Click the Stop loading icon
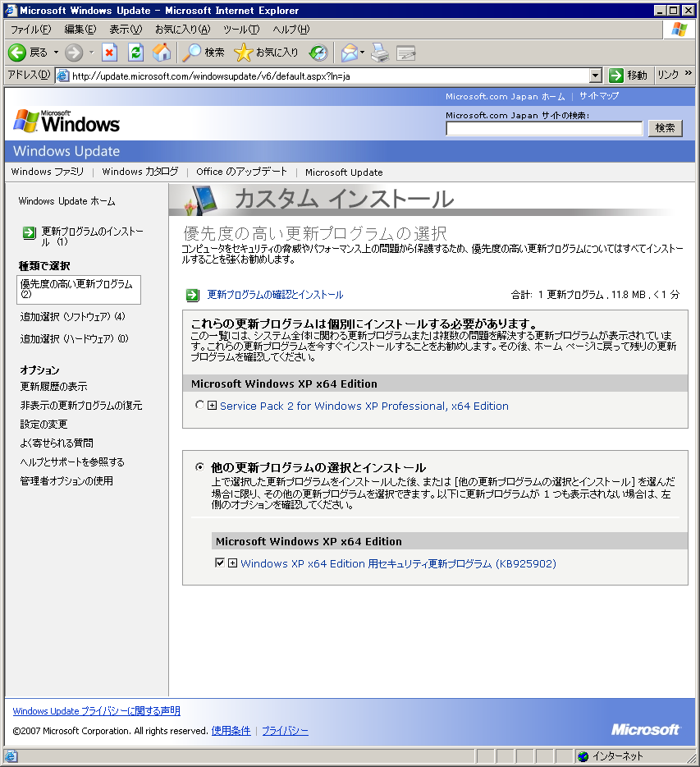The height and width of the screenshot is (767, 700). click(110, 53)
